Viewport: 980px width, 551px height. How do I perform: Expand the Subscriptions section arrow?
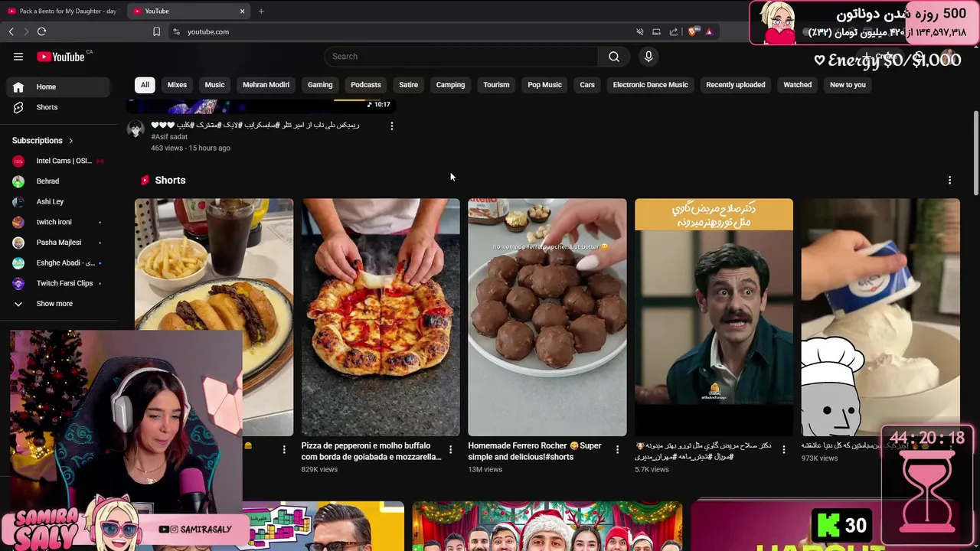click(x=70, y=141)
